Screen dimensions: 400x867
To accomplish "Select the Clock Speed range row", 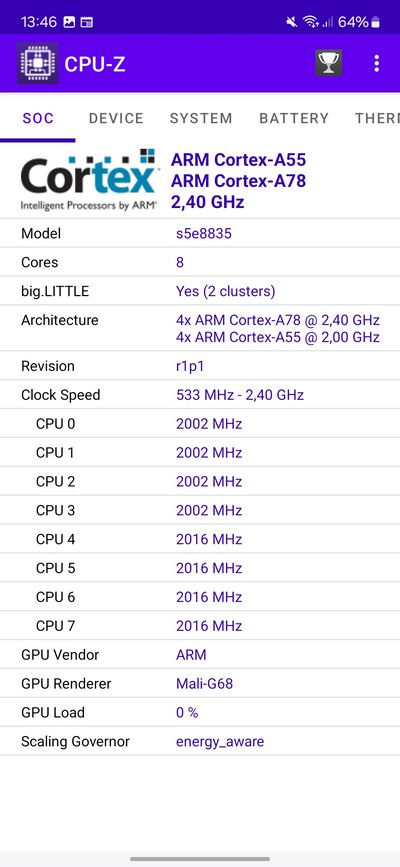I will [x=200, y=395].
